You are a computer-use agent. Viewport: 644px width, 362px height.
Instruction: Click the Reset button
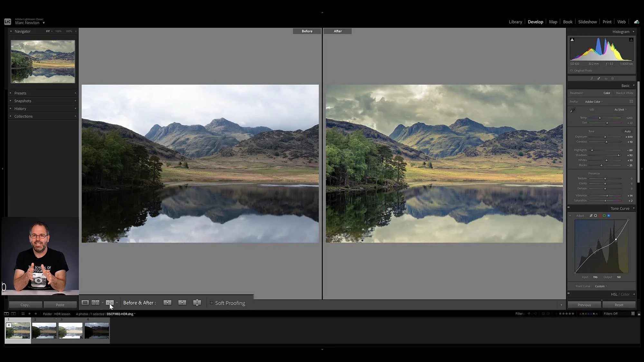(619, 305)
